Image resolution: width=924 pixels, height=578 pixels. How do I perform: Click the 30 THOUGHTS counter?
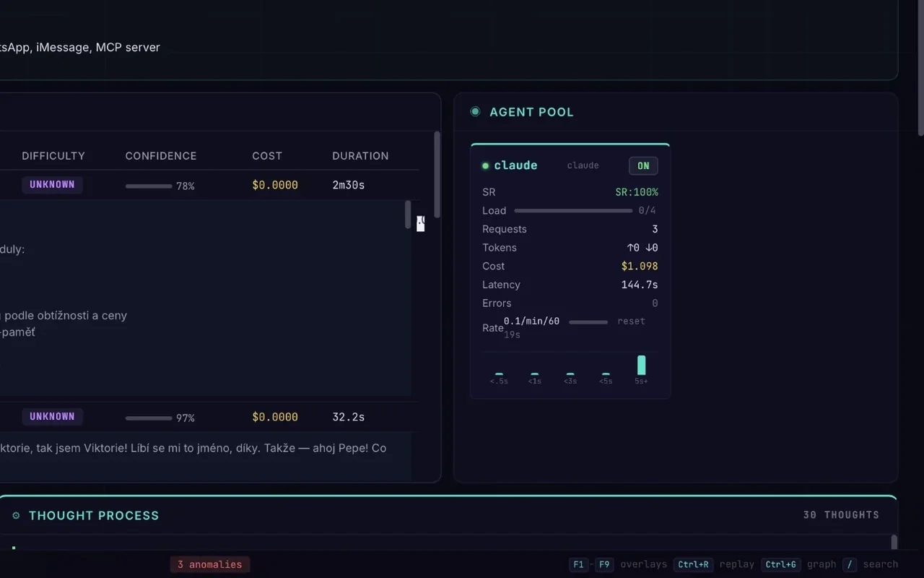[x=841, y=515]
